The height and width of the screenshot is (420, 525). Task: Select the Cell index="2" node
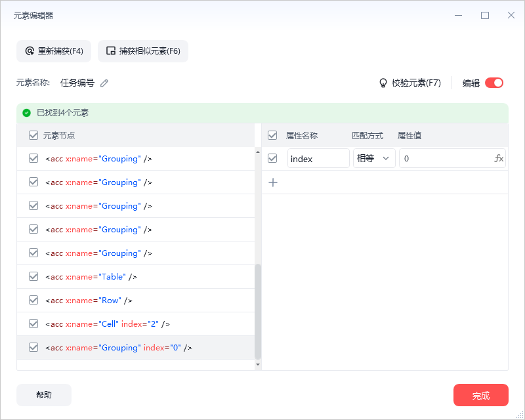(136, 324)
